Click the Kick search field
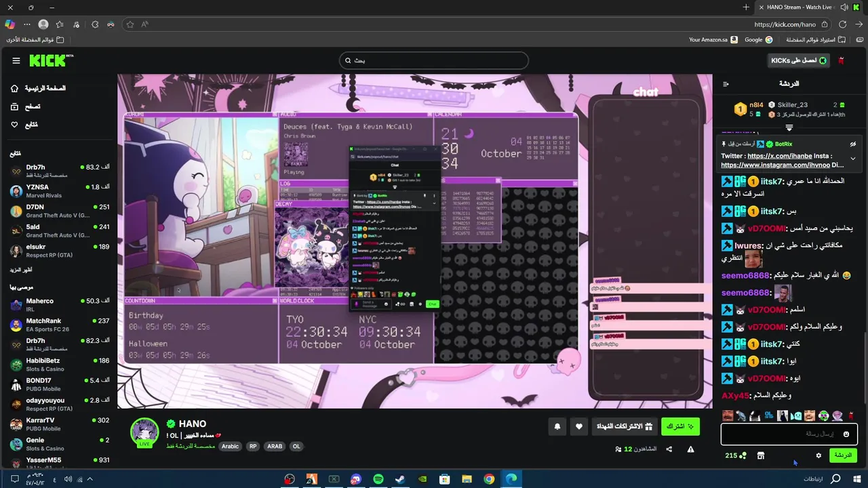This screenshot has height=488, width=868. click(x=433, y=60)
